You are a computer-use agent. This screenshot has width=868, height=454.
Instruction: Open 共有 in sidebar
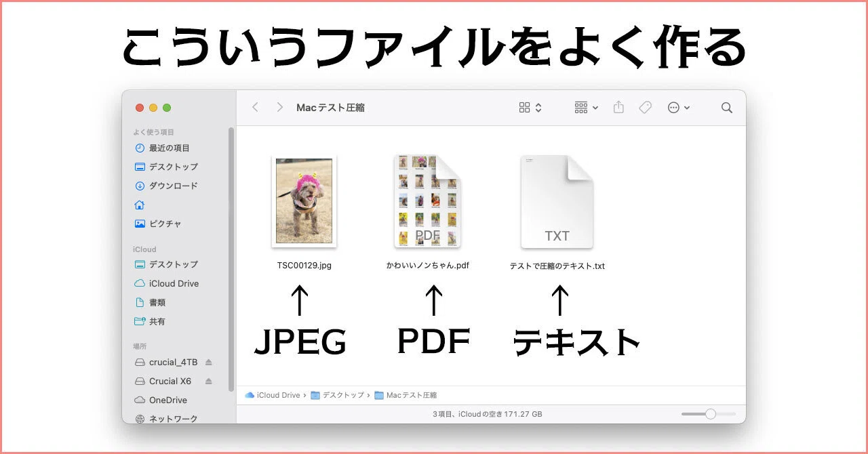pos(150,321)
